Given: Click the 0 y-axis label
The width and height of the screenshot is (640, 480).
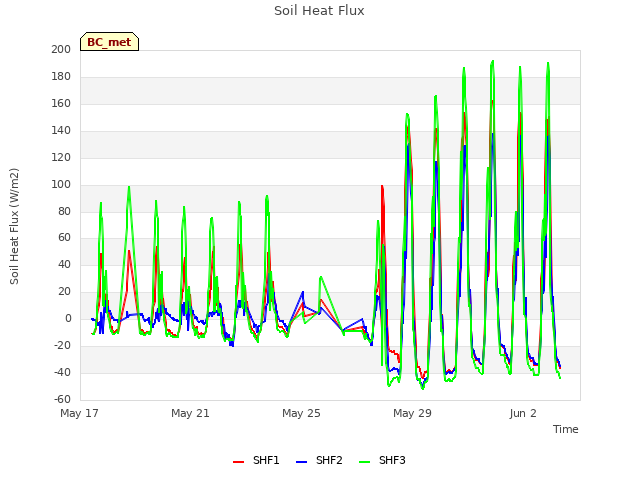Looking at the screenshot, I should point(68,318).
